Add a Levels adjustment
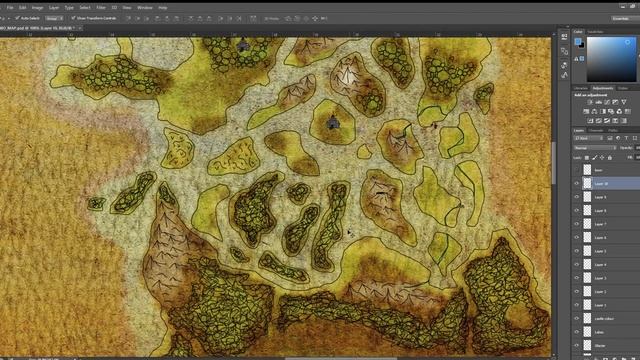Image resolution: width=640 pixels, height=360 pixels. pos(599,102)
